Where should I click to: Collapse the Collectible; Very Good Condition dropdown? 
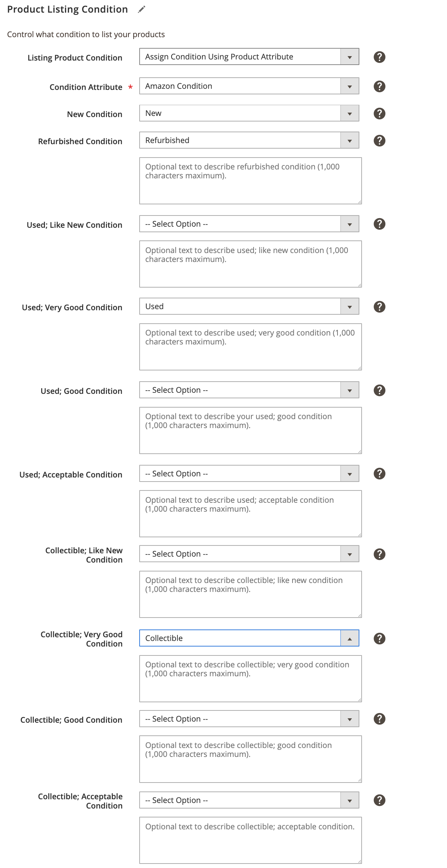coord(249,638)
